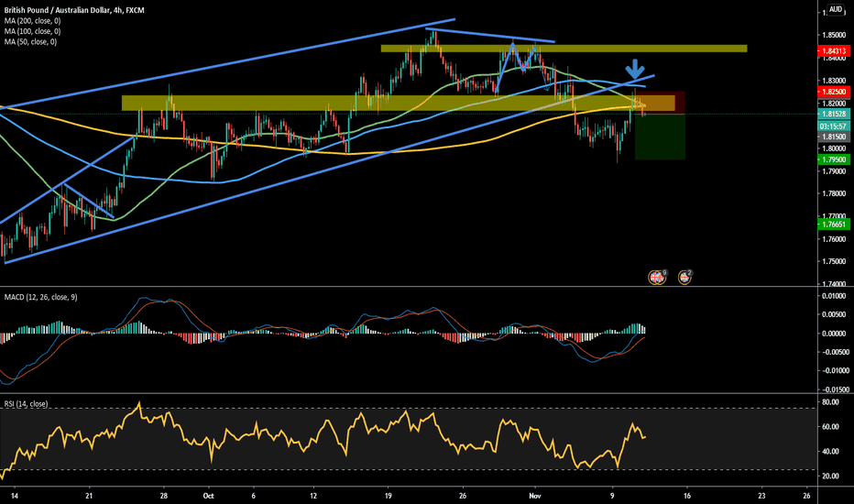
Task: Click 0.00000 on the MACD scale
Action: coord(836,334)
